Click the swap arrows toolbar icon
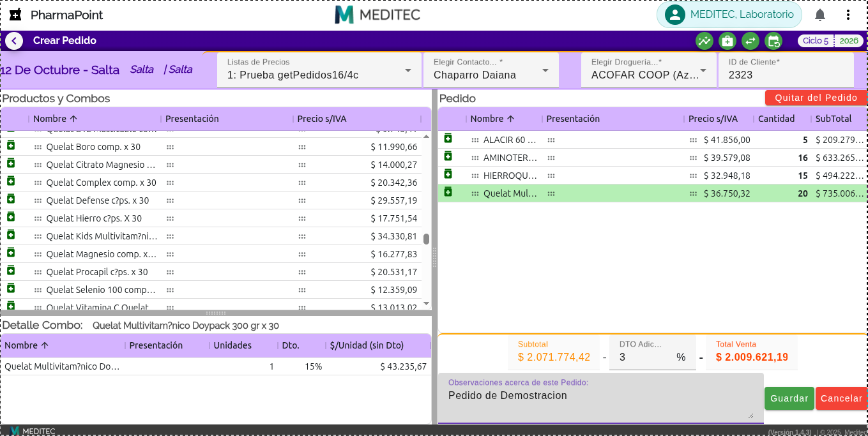 750,41
